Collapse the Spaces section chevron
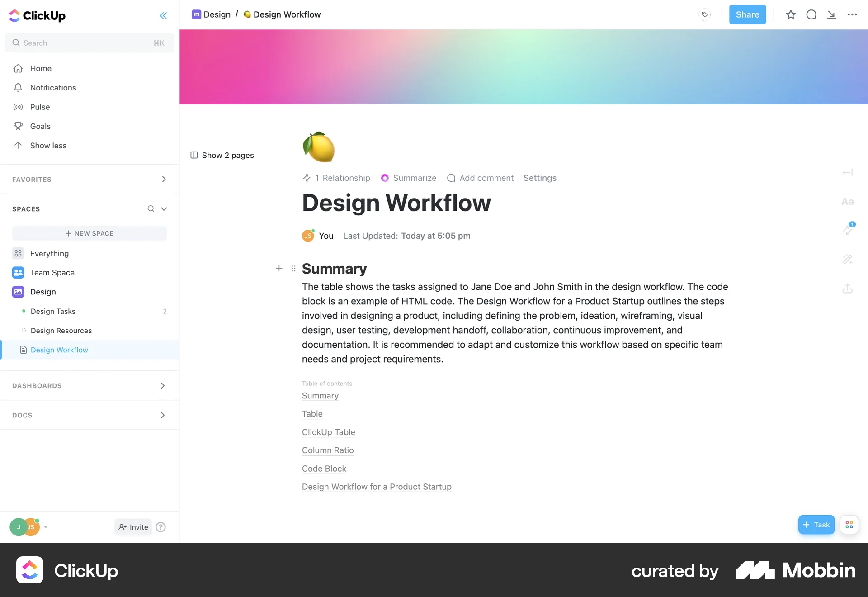Viewport: 868px width, 597px height. click(164, 209)
